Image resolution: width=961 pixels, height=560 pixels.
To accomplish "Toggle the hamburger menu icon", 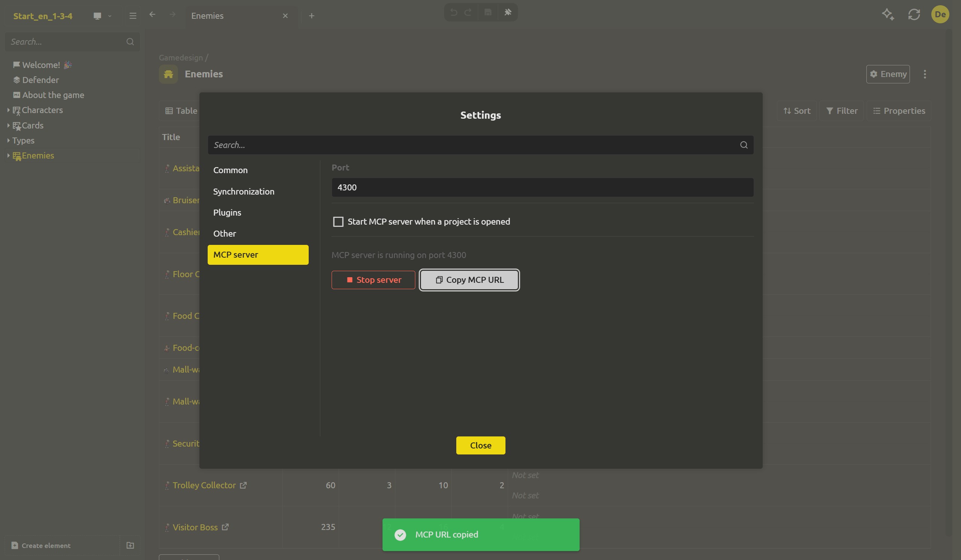I will pyautogui.click(x=133, y=16).
